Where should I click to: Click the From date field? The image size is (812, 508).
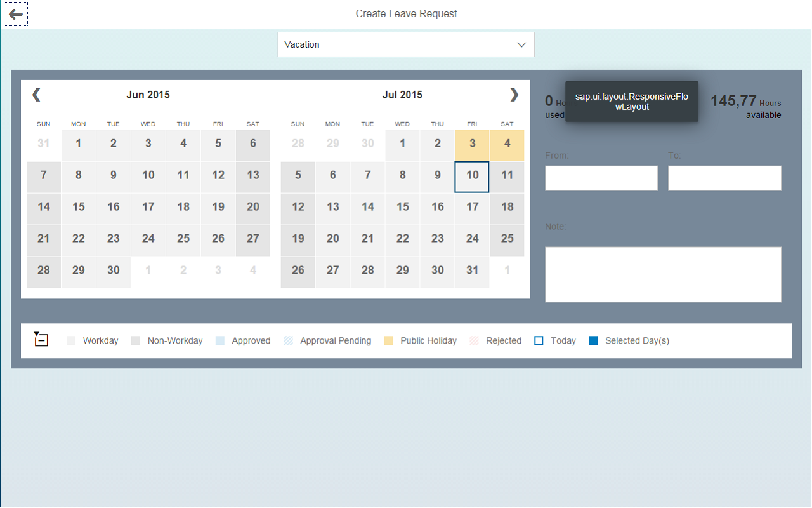tap(601, 178)
